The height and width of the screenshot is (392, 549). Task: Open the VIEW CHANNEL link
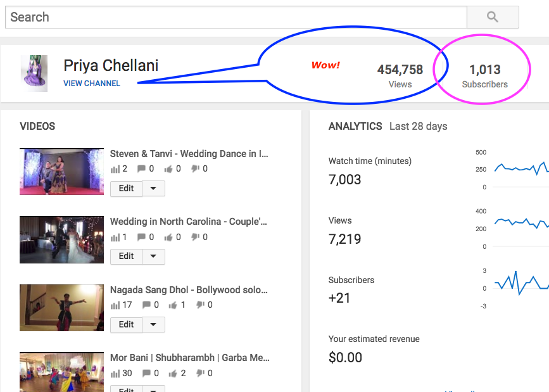point(92,84)
